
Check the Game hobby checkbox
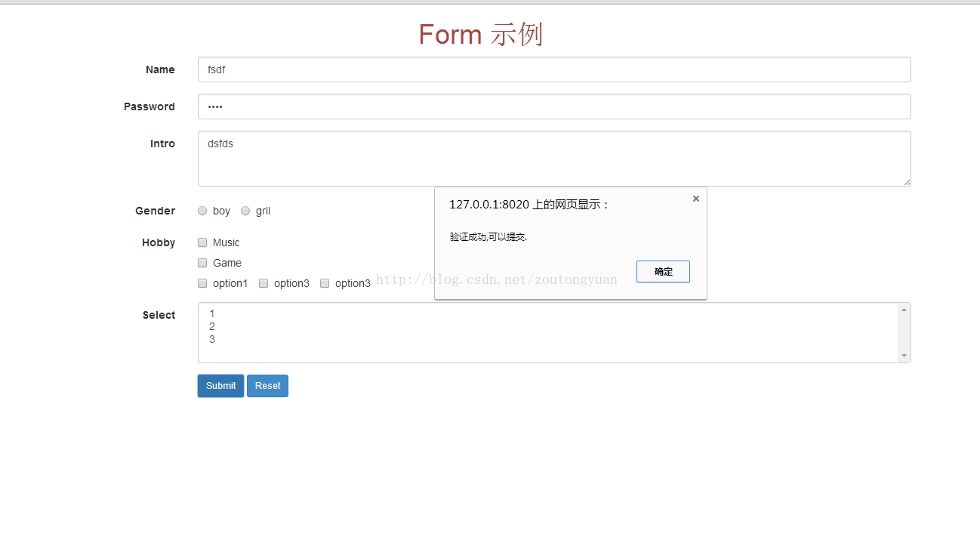click(x=202, y=263)
